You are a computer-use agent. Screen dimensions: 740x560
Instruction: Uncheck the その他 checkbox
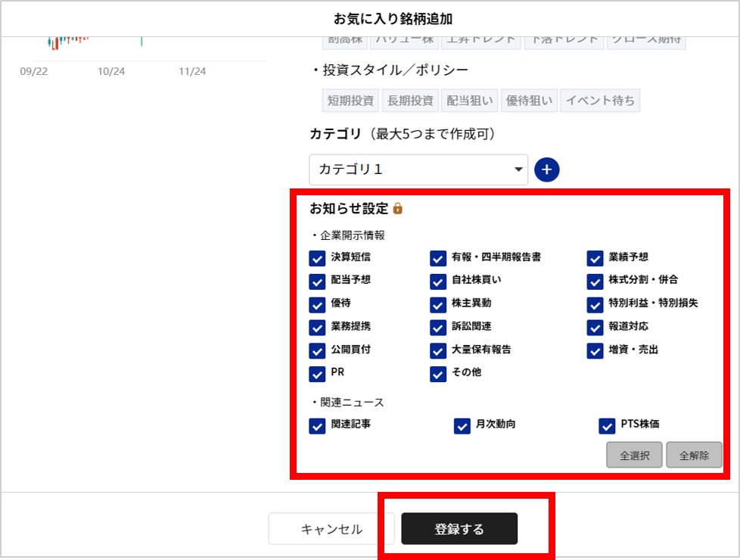click(438, 374)
